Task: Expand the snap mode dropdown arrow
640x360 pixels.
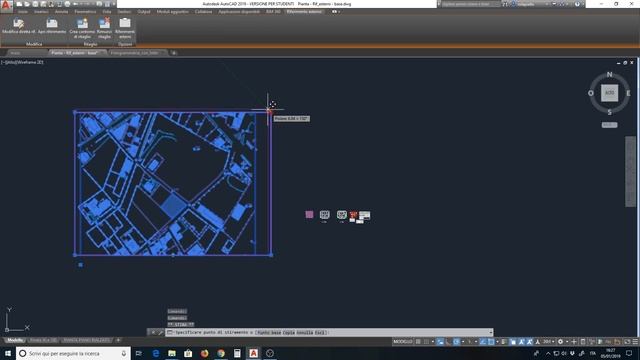Action: click(x=433, y=342)
